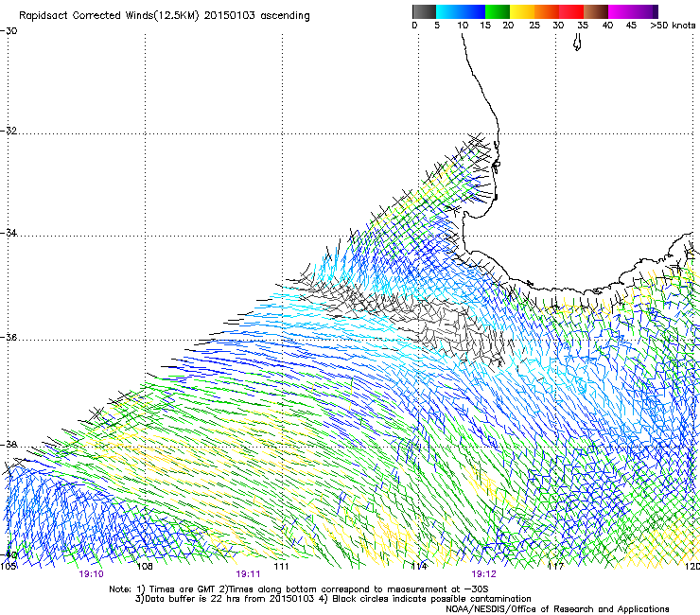Click the latitude label '-36'
Image resolution: width=700 pixels, height=615 pixels.
pyautogui.click(x=9, y=337)
